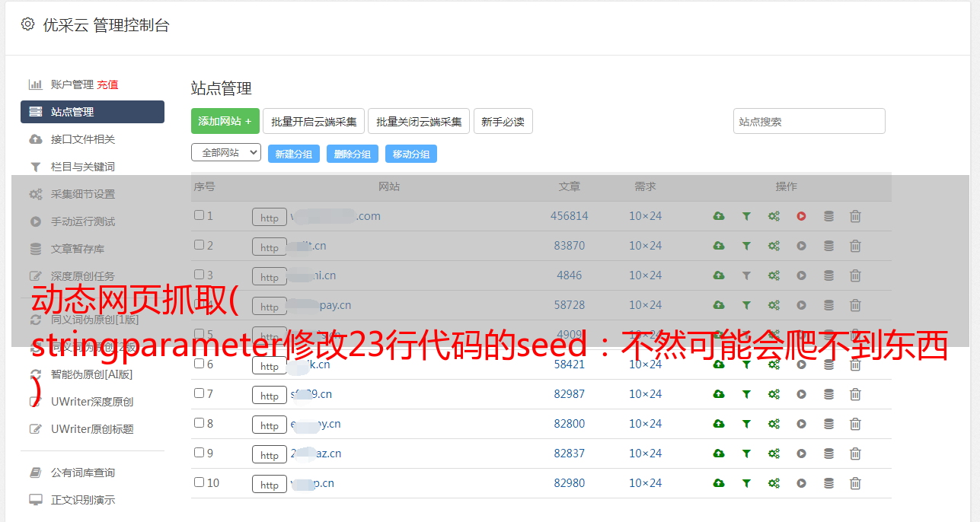Click trash icon in row with 83870

[855, 246]
